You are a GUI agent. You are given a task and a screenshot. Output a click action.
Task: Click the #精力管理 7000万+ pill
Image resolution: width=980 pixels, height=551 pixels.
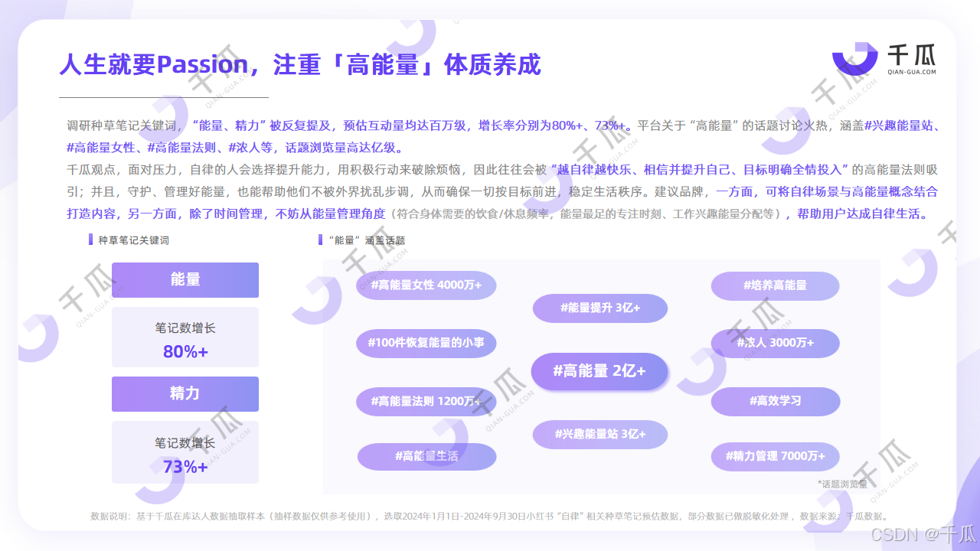[x=776, y=456]
